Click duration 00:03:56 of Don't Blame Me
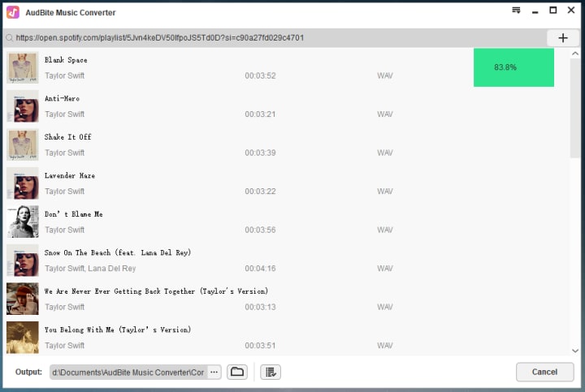The height and width of the screenshot is (392, 585). pyautogui.click(x=260, y=230)
